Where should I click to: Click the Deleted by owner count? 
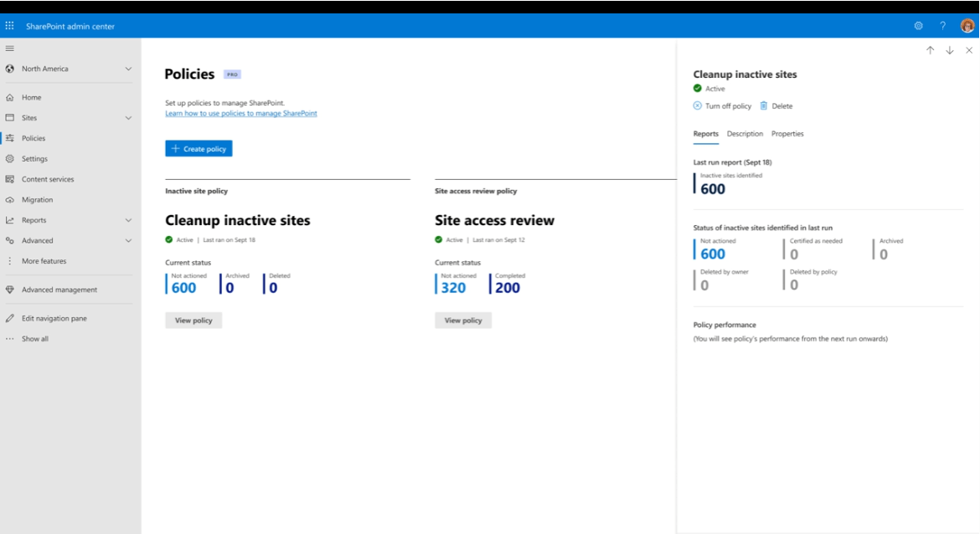coord(704,285)
